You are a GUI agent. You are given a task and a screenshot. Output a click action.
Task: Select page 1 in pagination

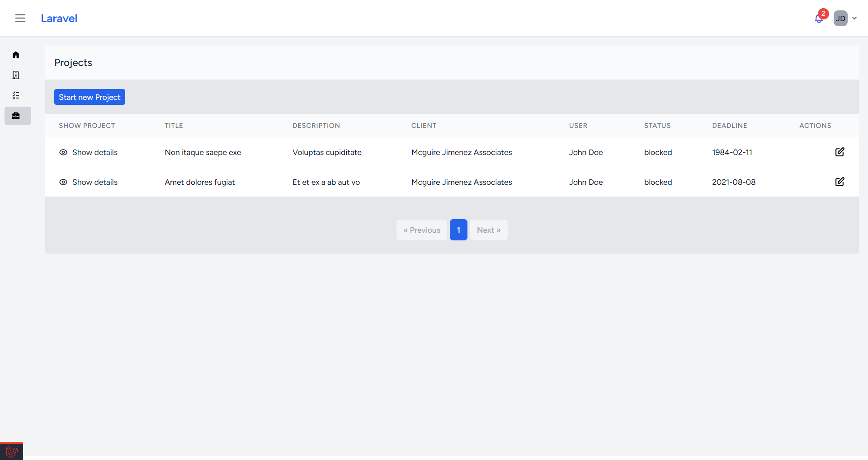pyautogui.click(x=458, y=230)
